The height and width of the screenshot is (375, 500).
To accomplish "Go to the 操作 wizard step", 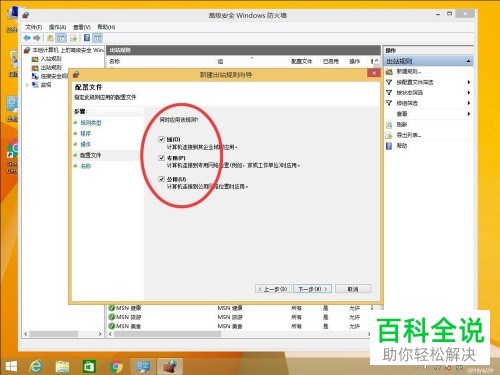I will [x=85, y=144].
